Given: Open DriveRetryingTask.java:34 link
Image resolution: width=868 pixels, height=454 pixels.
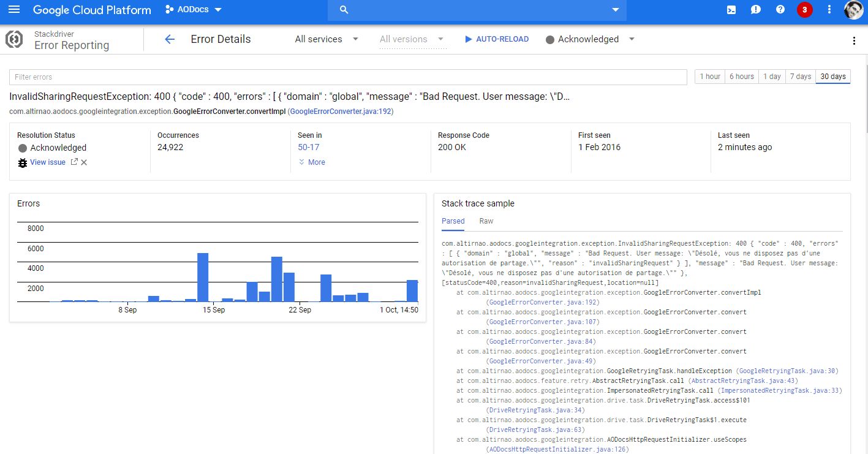Looking at the screenshot, I should tap(535, 410).
